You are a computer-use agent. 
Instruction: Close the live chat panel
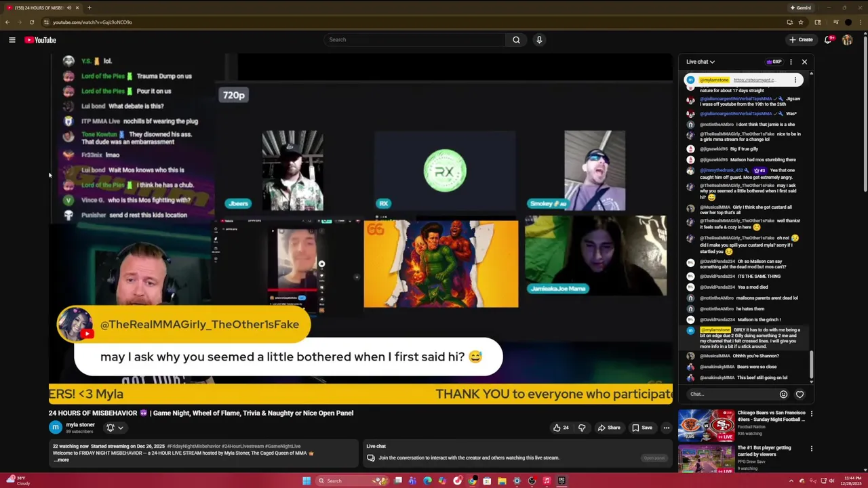(804, 62)
